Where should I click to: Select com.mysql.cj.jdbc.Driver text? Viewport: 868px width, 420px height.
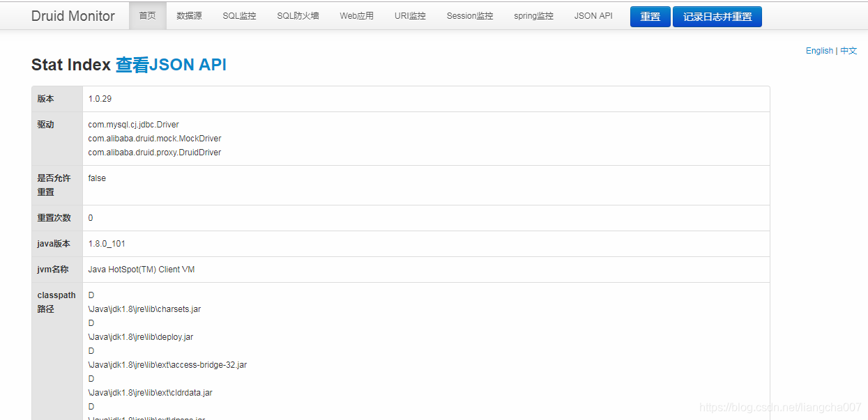[x=133, y=125]
